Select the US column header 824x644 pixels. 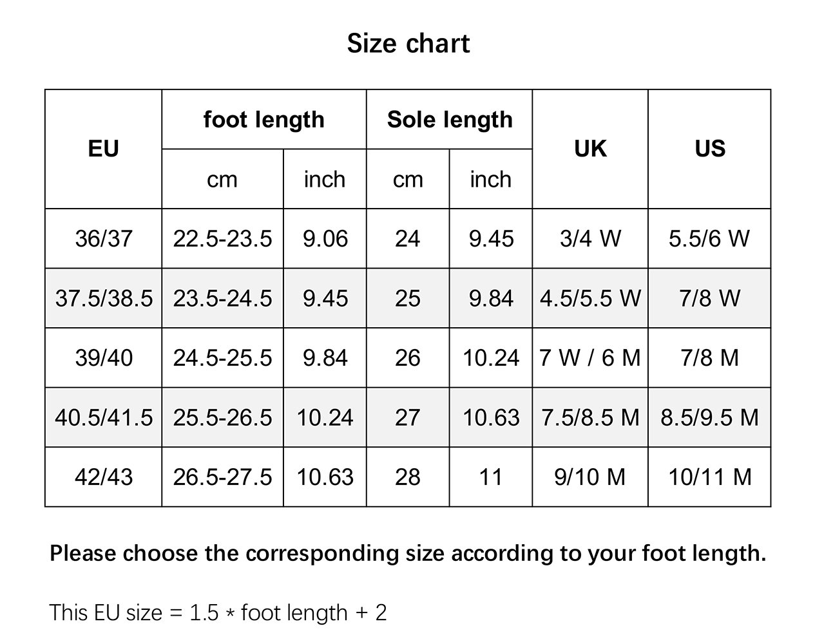pyautogui.click(x=709, y=149)
